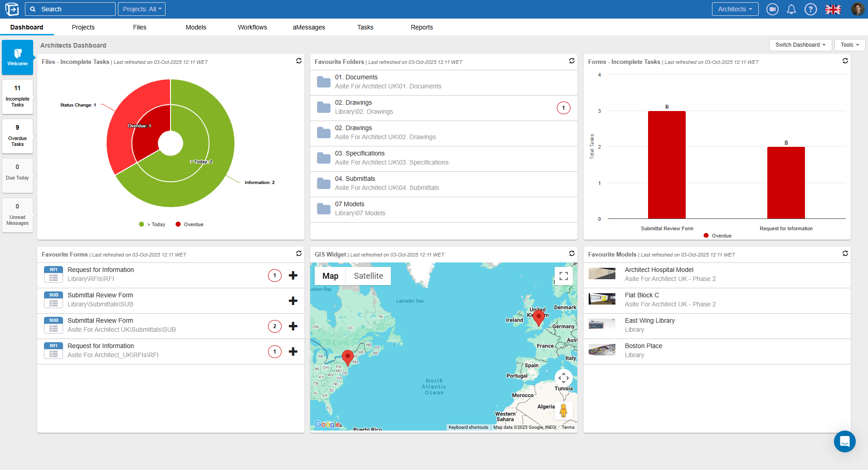
Task: Open the chat support bubble
Action: coord(844,441)
